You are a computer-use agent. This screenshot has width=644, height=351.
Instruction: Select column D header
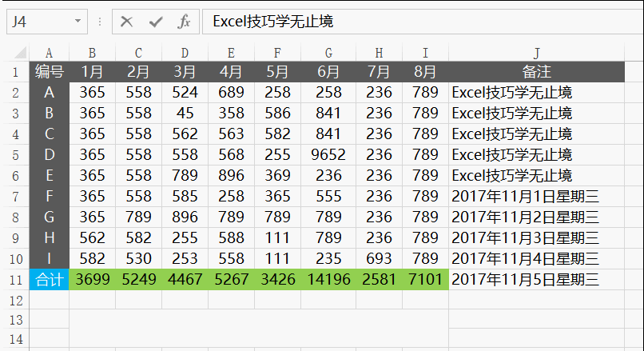click(x=185, y=53)
